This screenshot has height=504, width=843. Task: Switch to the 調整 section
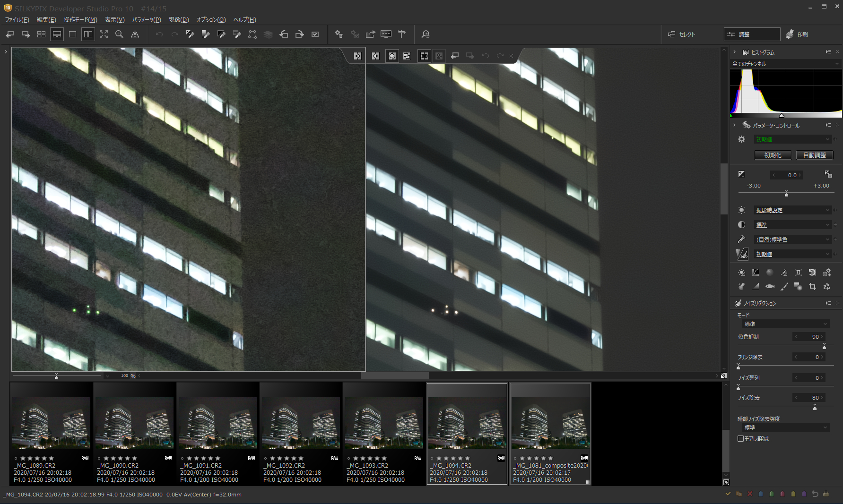point(752,34)
